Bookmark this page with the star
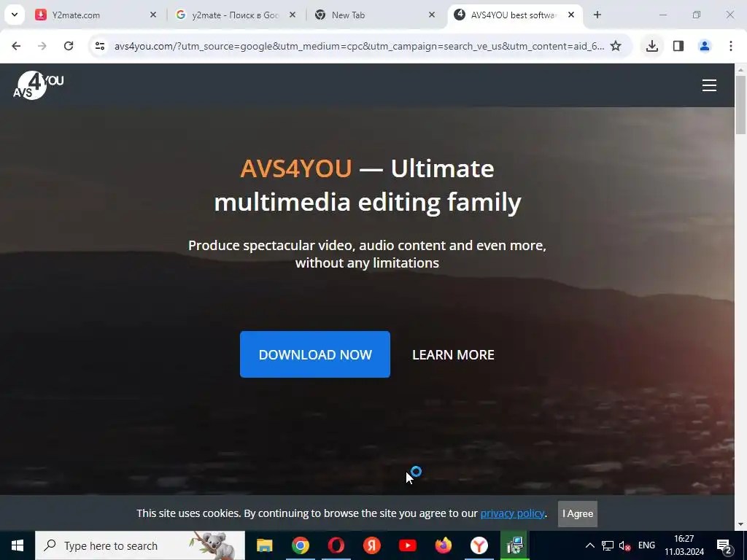The height and width of the screenshot is (560, 747). 616,46
